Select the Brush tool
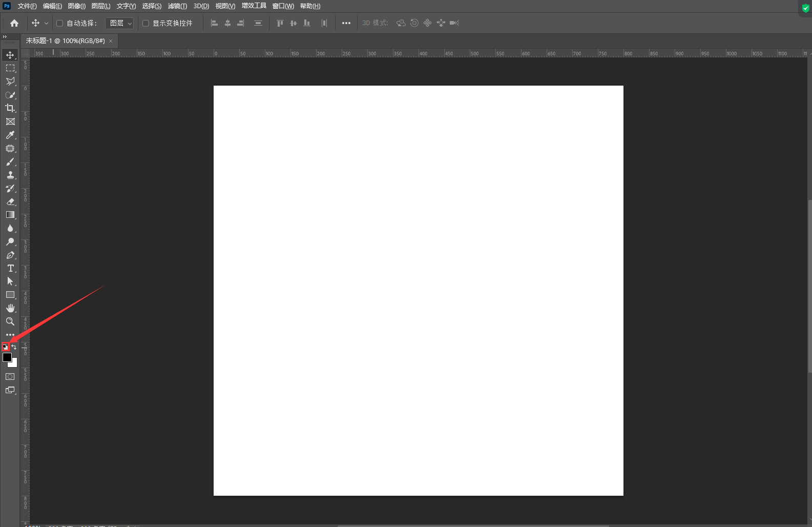Viewport: 812px width, 527px height. pyautogui.click(x=10, y=161)
